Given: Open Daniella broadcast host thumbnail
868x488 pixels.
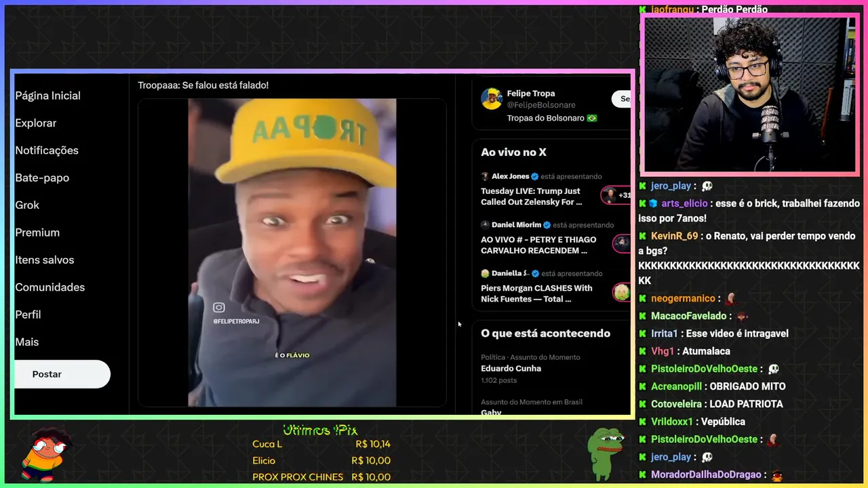Looking at the screenshot, I should click(x=622, y=292).
